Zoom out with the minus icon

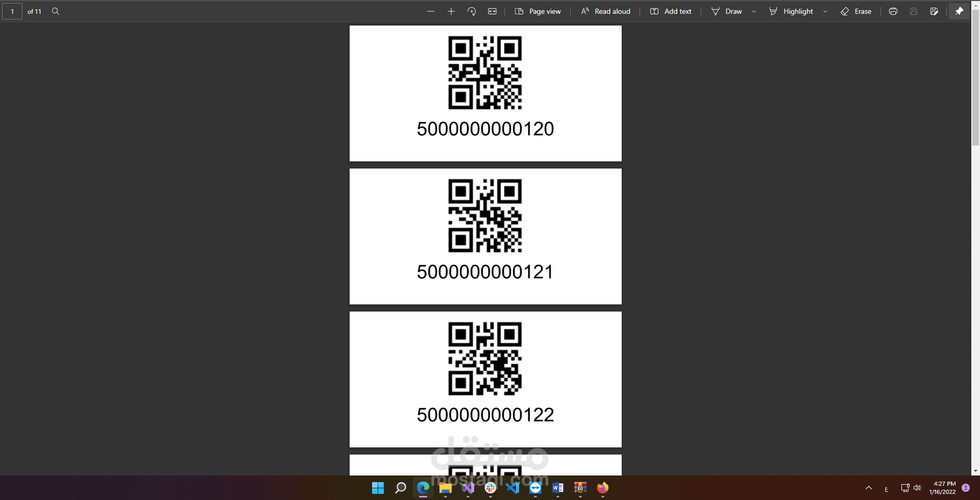pyautogui.click(x=431, y=11)
